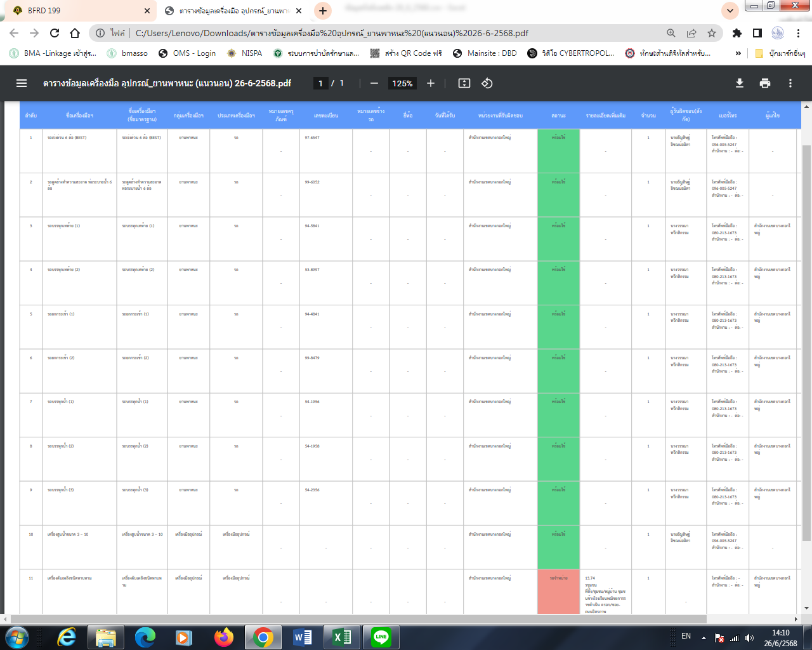The image size is (812, 650).
Task: Rotate the PDF counterclockwise
Action: click(x=487, y=83)
